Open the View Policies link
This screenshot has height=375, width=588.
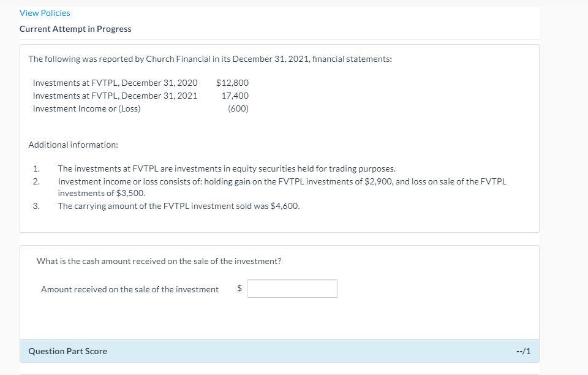pyautogui.click(x=43, y=12)
